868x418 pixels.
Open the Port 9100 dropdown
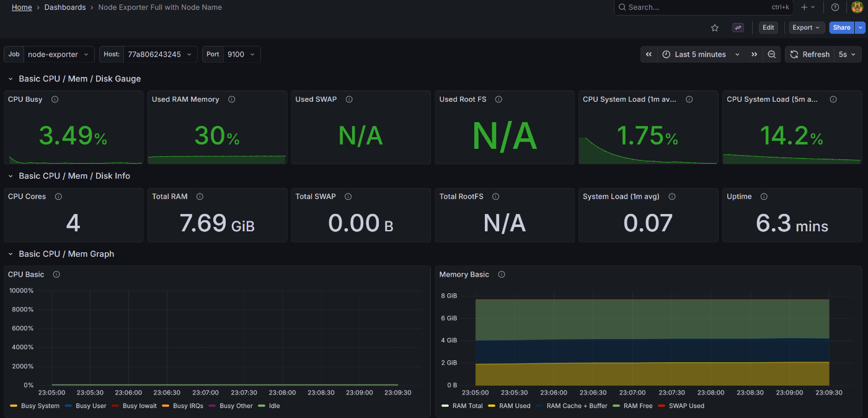(242, 55)
